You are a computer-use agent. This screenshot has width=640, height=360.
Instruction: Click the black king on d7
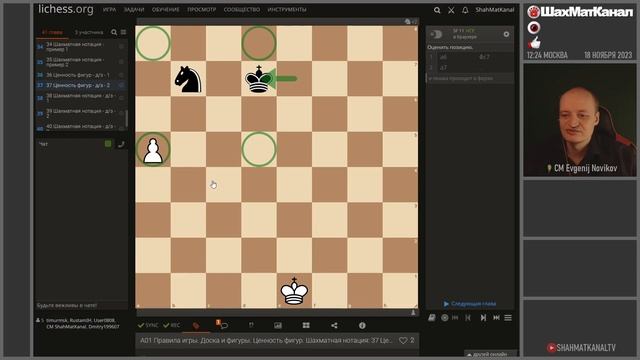[x=258, y=79]
